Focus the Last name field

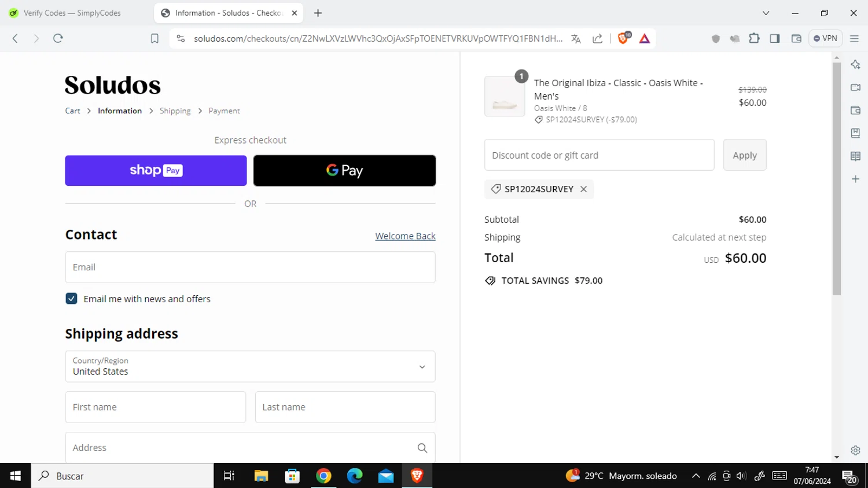pos(345,407)
